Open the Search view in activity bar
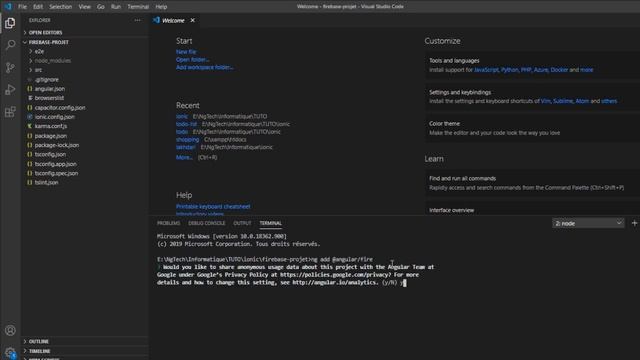The width and height of the screenshot is (640, 360). tap(10, 45)
